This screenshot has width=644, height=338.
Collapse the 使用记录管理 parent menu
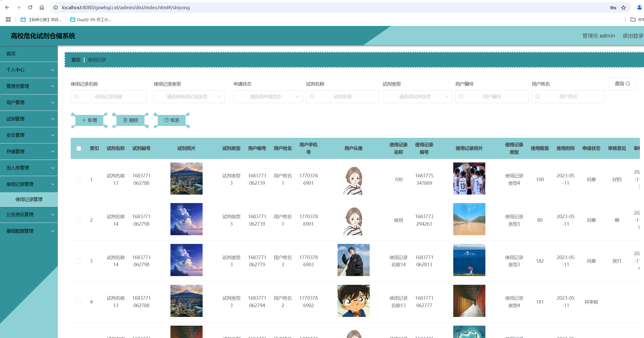29,184
